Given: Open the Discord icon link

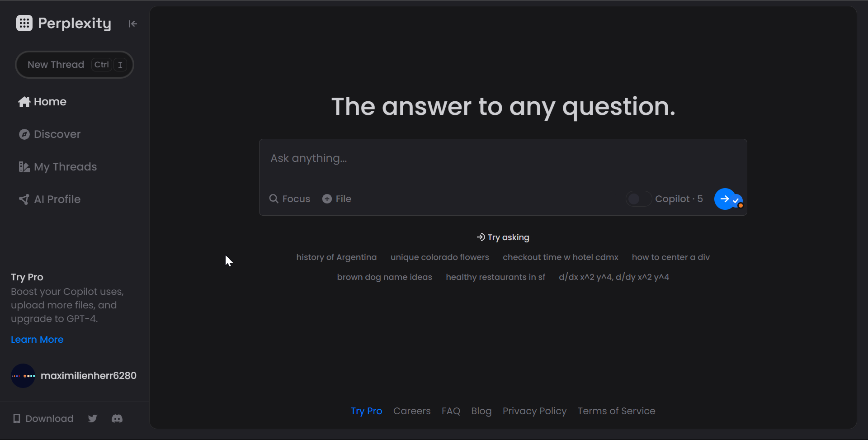Looking at the screenshot, I should click(117, 418).
